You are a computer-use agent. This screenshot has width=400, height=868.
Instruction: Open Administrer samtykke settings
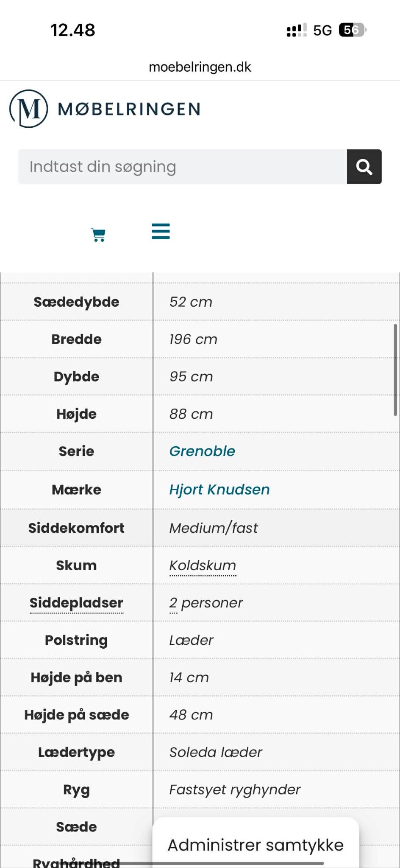pyautogui.click(x=256, y=845)
